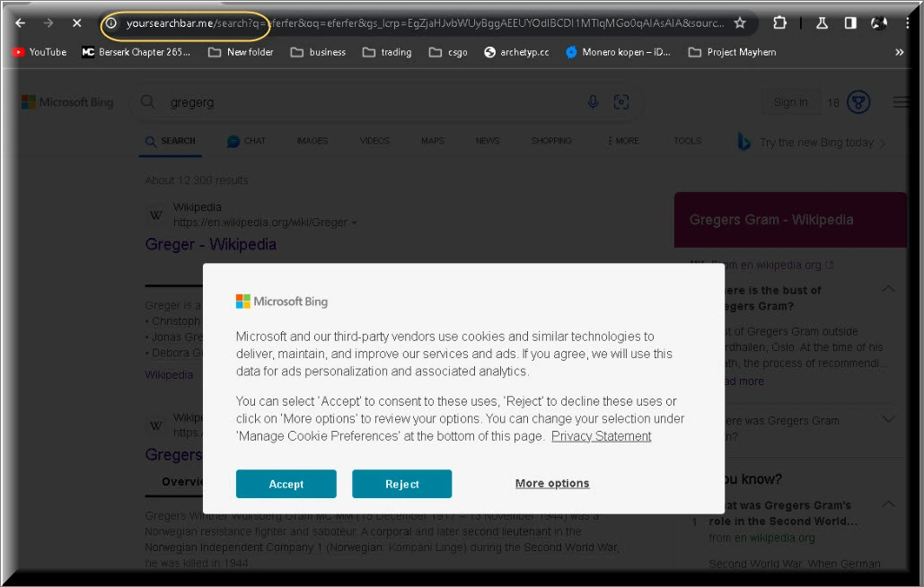The width and height of the screenshot is (924, 587).
Task: Click the search magnifier icon in Bing box
Action: [148, 101]
